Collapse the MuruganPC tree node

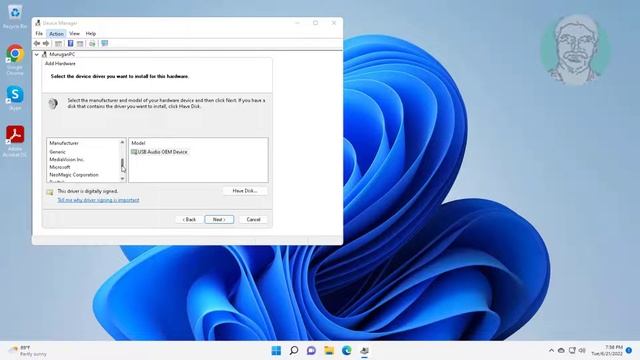point(37,54)
